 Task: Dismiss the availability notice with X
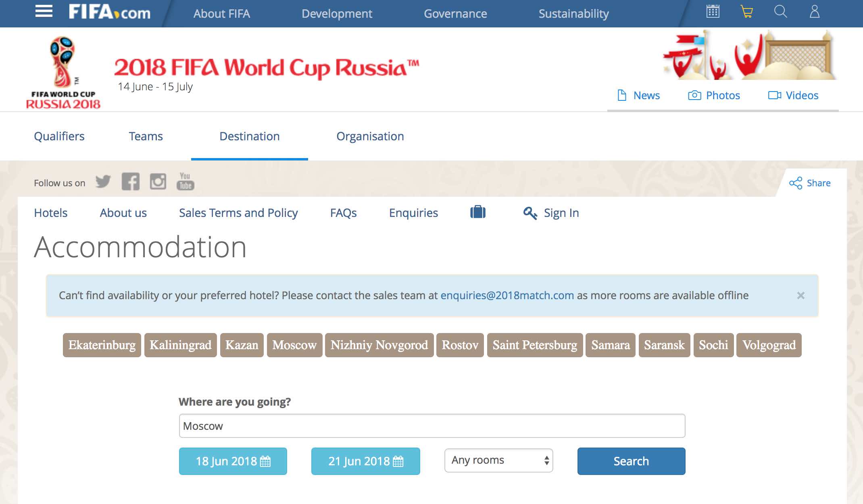[x=801, y=296]
